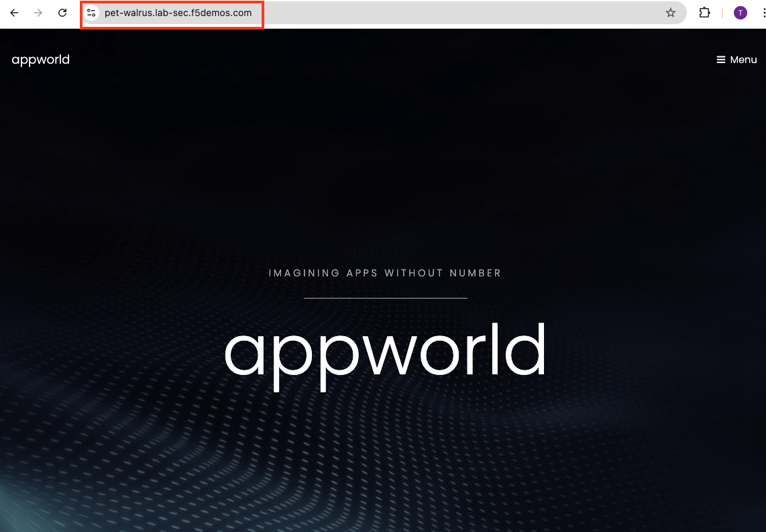
Task: Reload the current page
Action: click(x=62, y=13)
